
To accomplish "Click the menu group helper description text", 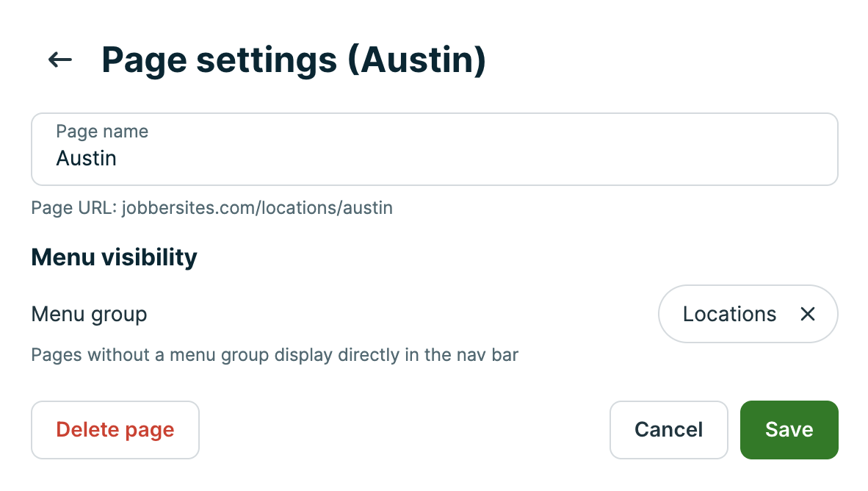I will point(275,356).
